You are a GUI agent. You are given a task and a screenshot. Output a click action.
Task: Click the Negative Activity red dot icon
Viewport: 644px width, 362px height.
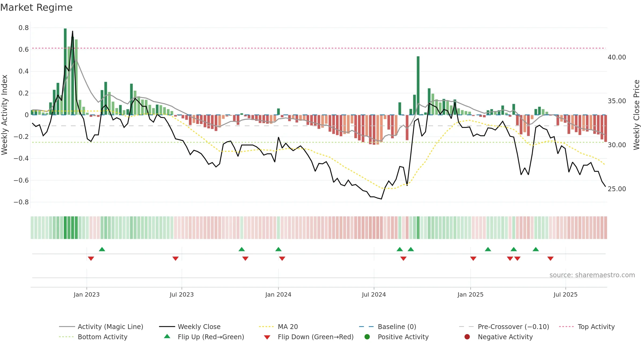467,337
